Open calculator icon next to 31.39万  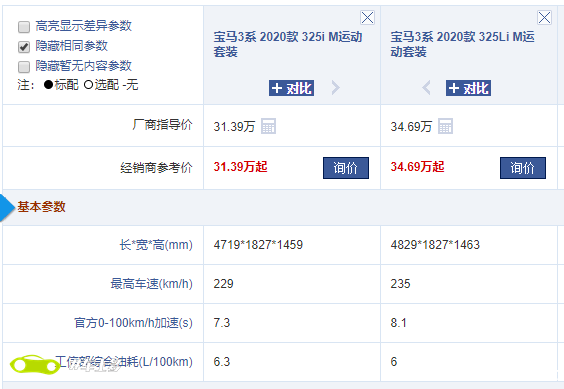click(268, 126)
